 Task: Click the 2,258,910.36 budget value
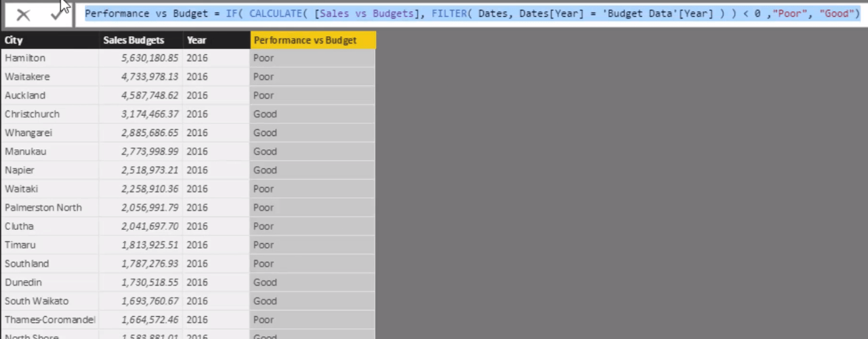click(x=150, y=189)
